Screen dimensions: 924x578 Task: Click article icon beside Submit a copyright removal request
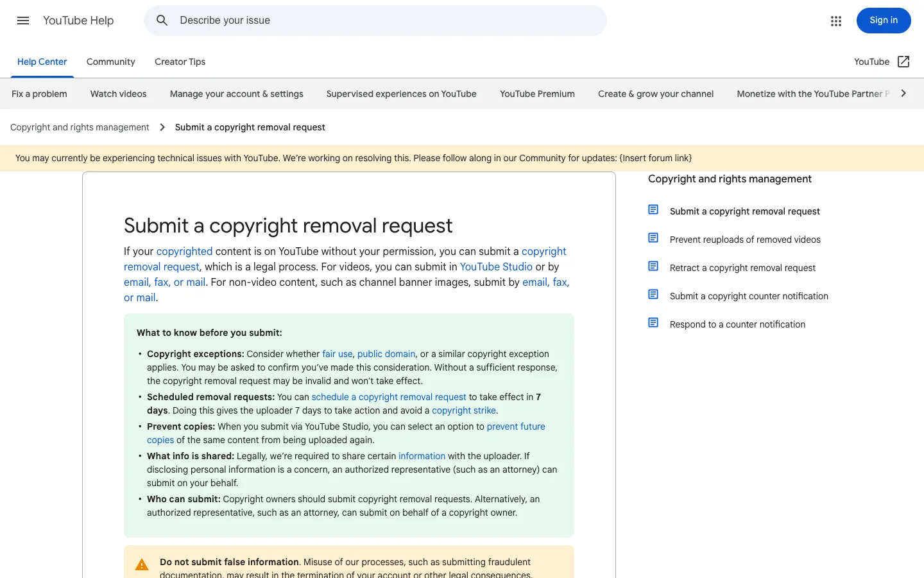(653, 210)
